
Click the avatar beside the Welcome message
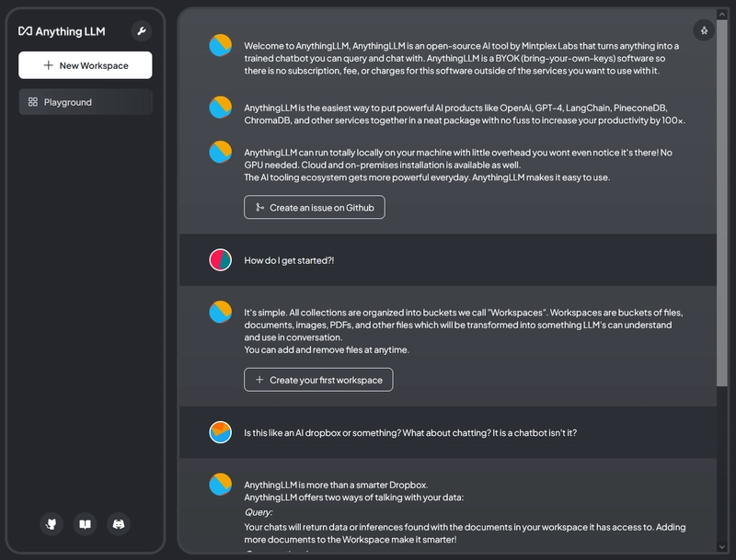click(220, 45)
